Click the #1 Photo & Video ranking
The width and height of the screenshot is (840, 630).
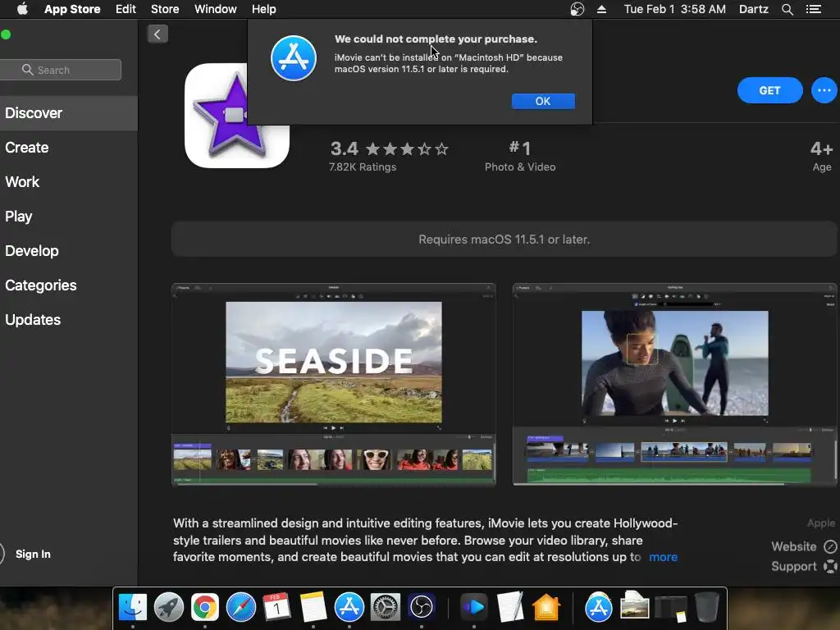tap(519, 156)
